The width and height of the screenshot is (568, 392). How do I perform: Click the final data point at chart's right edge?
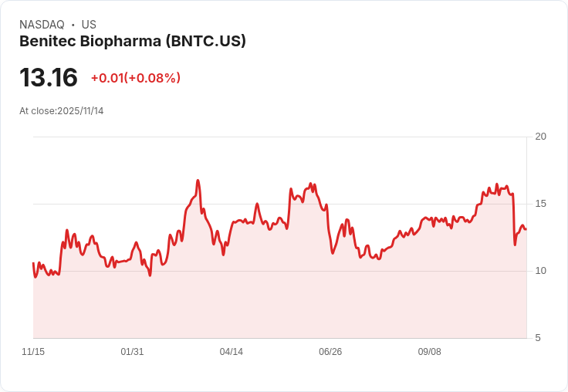click(x=526, y=229)
